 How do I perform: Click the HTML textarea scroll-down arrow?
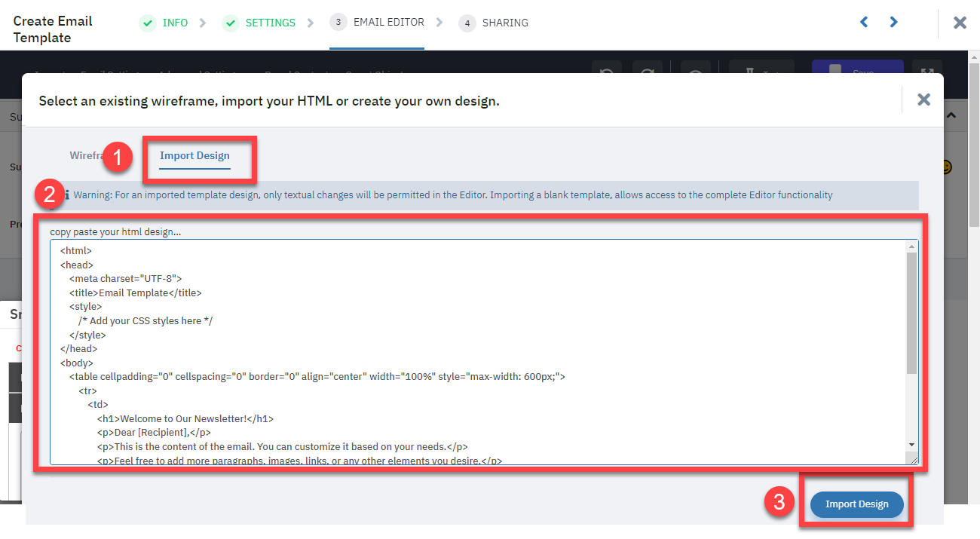tap(912, 445)
